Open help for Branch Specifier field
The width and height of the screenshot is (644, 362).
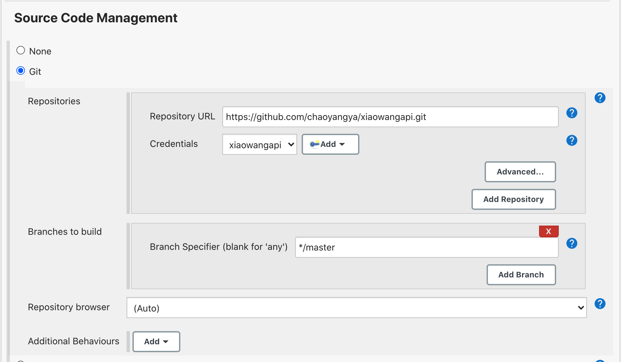tap(572, 243)
